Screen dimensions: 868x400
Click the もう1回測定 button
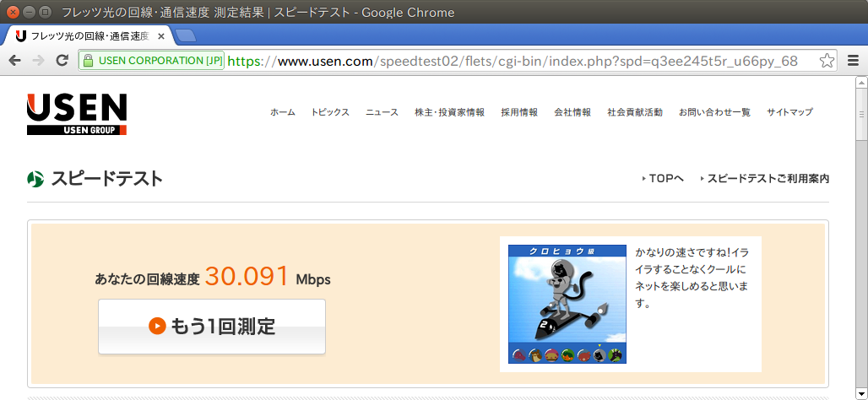pyautogui.click(x=212, y=327)
